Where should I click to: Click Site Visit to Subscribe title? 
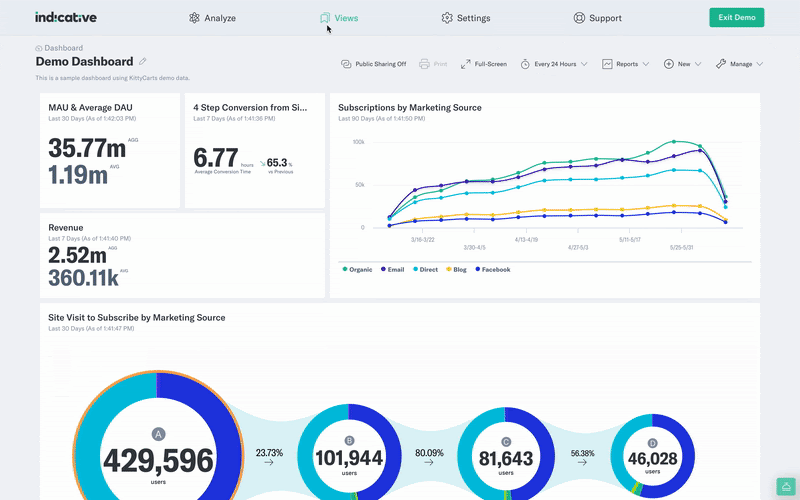[x=137, y=317]
